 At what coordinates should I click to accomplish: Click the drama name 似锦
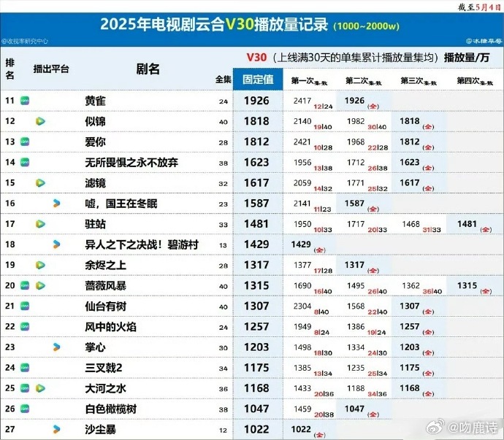click(96, 121)
